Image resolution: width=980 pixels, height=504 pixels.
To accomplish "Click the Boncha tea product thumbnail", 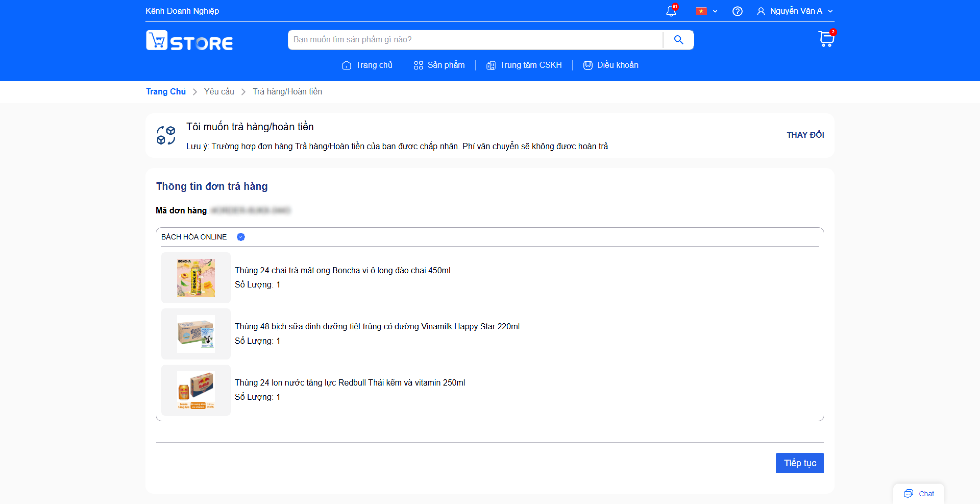I will pyautogui.click(x=196, y=278).
